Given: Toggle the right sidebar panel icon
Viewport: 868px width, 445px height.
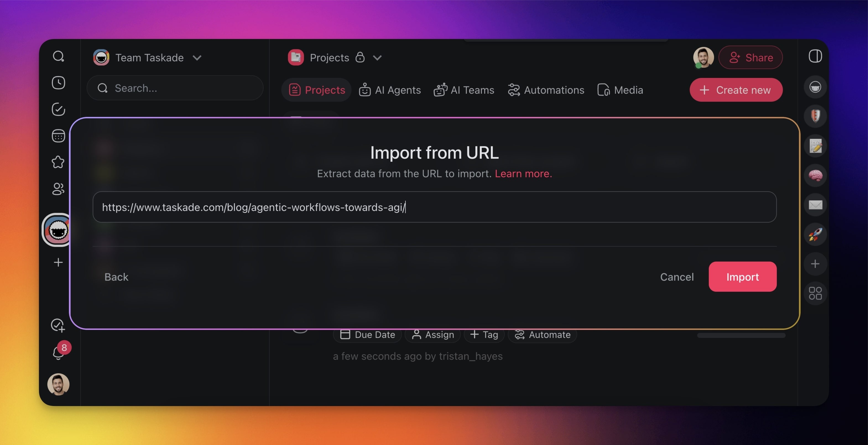Looking at the screenshot, I should 815,56.
